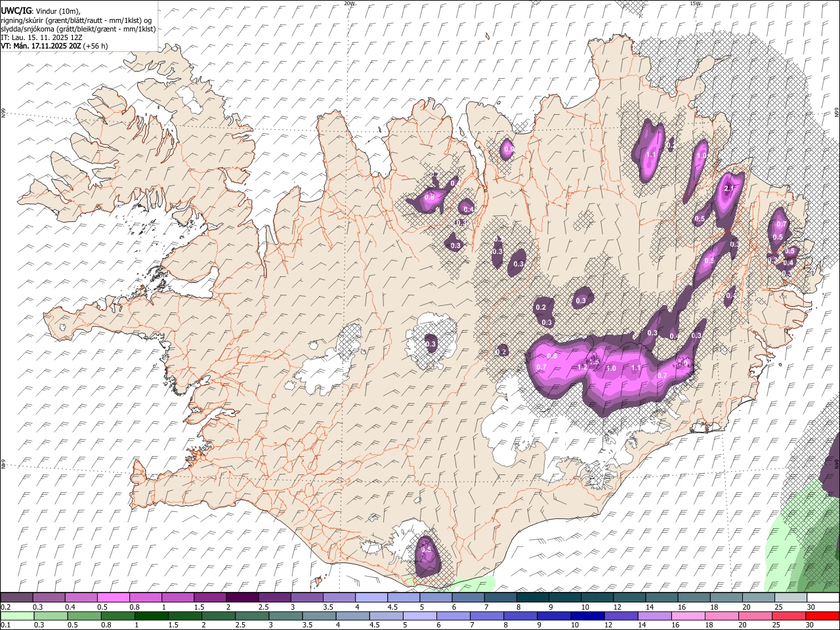Click the '15W' longitude label
Image resolution: width=840 pixels, height=630 pixels.
click(695, 3)
